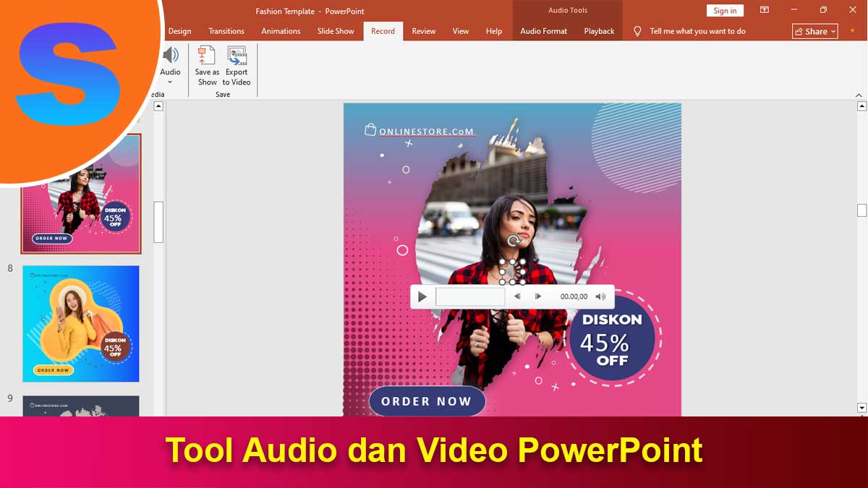Click the slide editor vertical scrollbar thumb
The height and width of the screenshot is (488, 868).
861,210
